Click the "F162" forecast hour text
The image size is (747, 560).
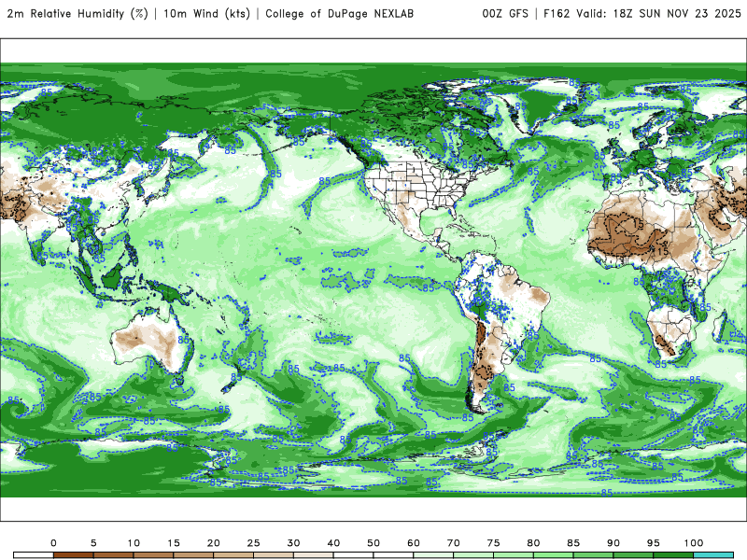coord(557,13)
